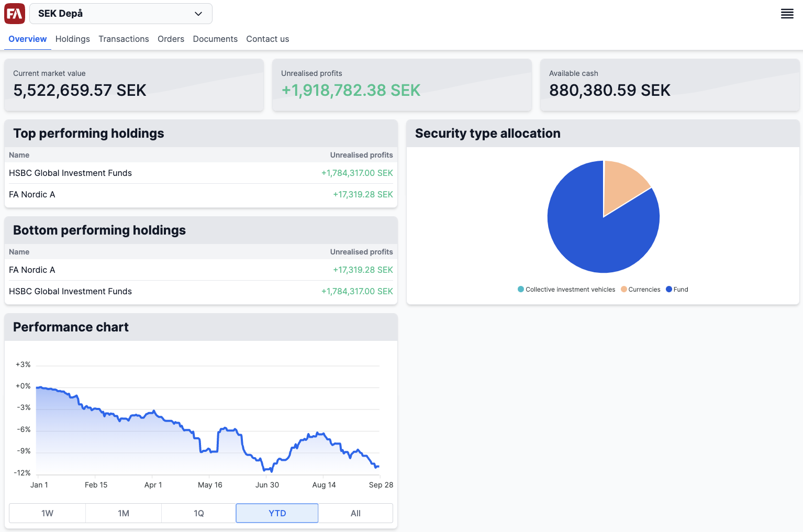Switch to the Overview tab
Viewport: 803px width, 532px height.
click(28, 39)
